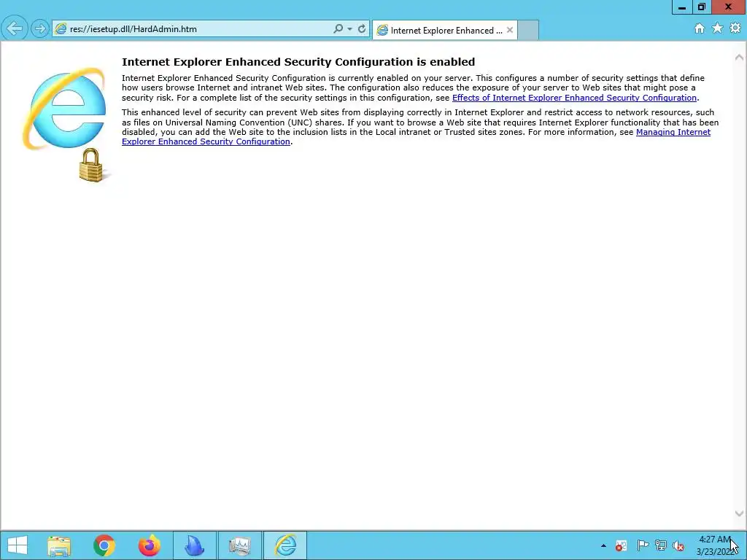Open the taskbar clock and date
The height and width of the screenshot is (560, 747).
pyautogui.click(x=716, y=545)
